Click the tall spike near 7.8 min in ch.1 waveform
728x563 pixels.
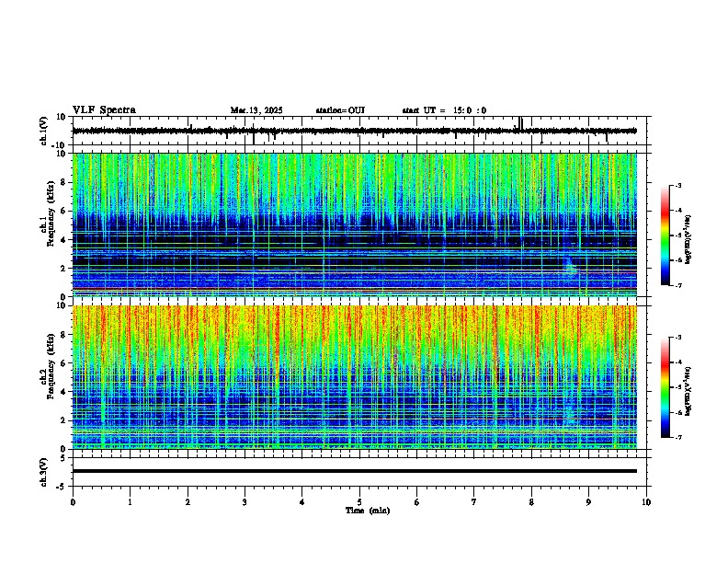[x=520, y=123]
